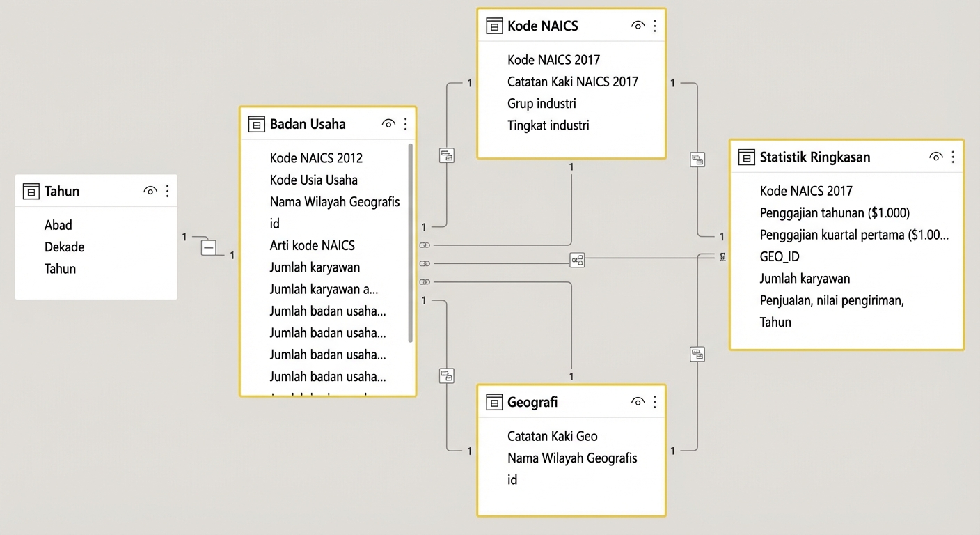Click the relationship icon between Geografi and Statistik Ringkasan
980x535 pixels.
click(x=697, y=354)
